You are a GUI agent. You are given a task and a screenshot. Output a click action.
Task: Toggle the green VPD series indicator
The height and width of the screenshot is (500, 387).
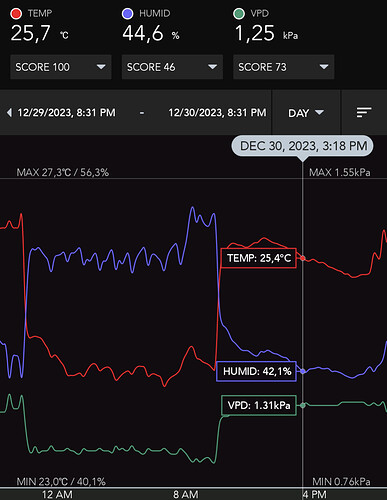point(239,14)
